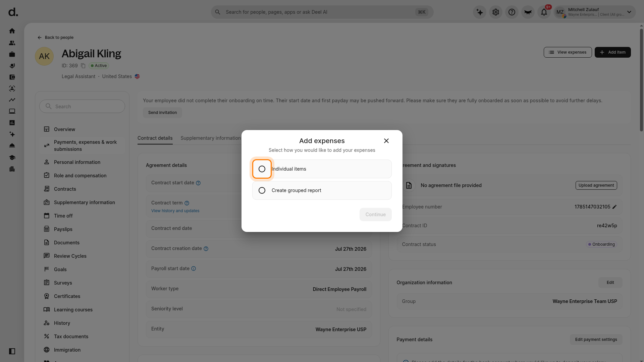Open the help question mark icon
This screenshot has width=644, height=362.
tap(512, 12)
